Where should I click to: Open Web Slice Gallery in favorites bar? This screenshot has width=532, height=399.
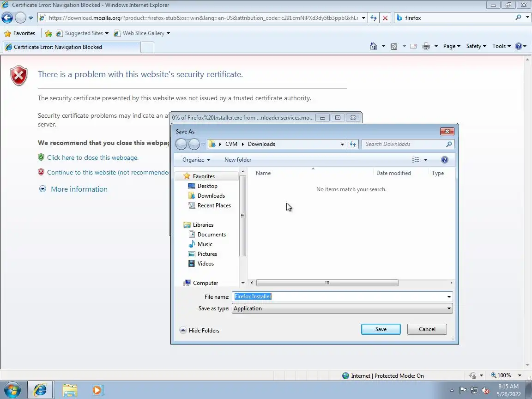[142, 33]
